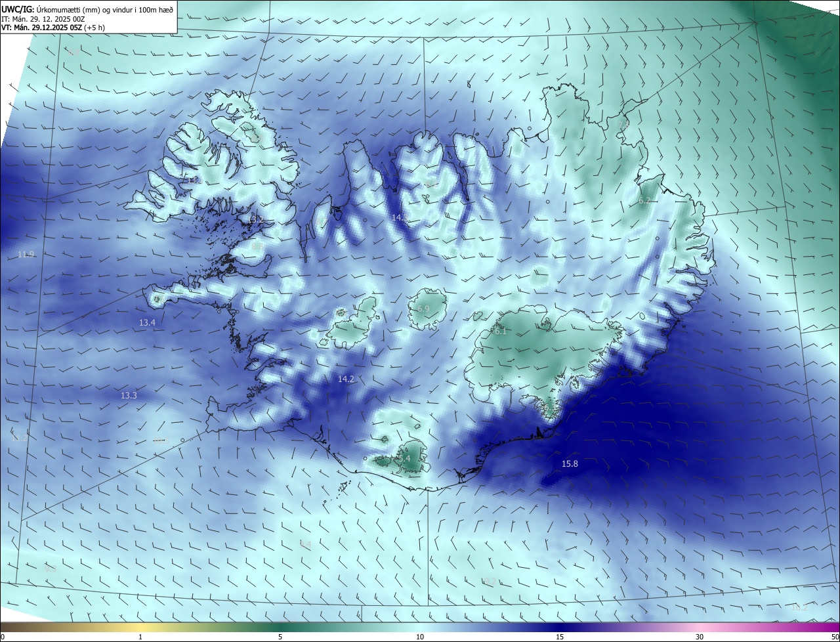Click the 5 tick on the colour scale
The width and height of the screenshot is (840, 642).
click(x=280, y=637)
